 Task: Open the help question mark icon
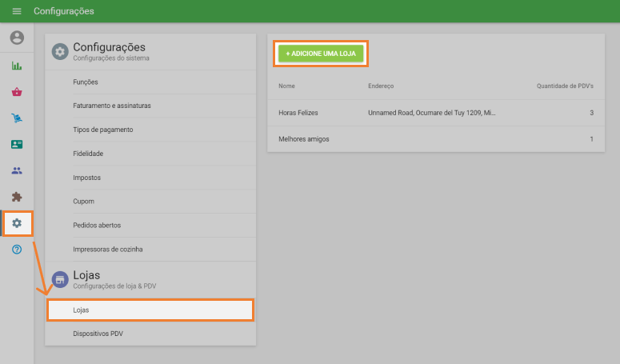[x=17, y=250]
